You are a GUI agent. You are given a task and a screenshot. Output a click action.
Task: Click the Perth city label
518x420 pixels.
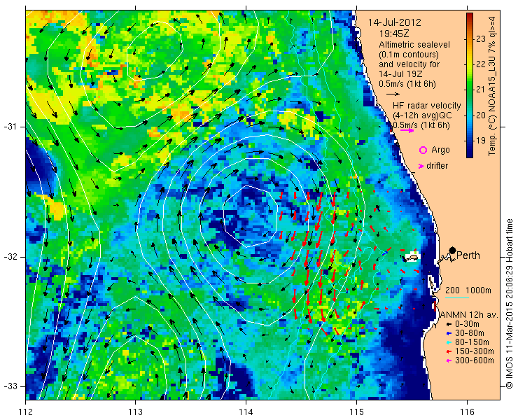coord(468,255)
